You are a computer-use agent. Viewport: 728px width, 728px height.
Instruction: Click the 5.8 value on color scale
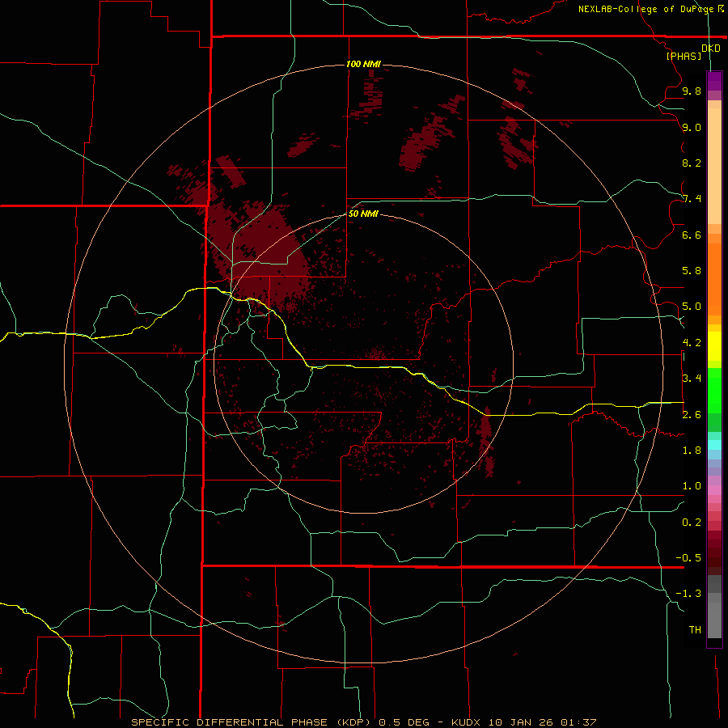692,271
